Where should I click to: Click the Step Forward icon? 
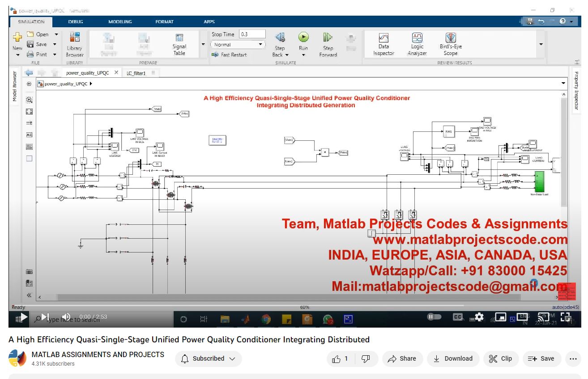(x=328, y=38)
